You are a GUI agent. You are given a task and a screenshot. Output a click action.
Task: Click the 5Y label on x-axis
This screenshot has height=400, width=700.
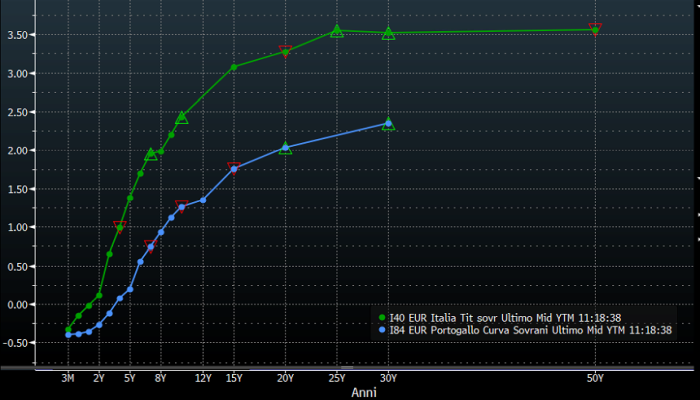129,378
